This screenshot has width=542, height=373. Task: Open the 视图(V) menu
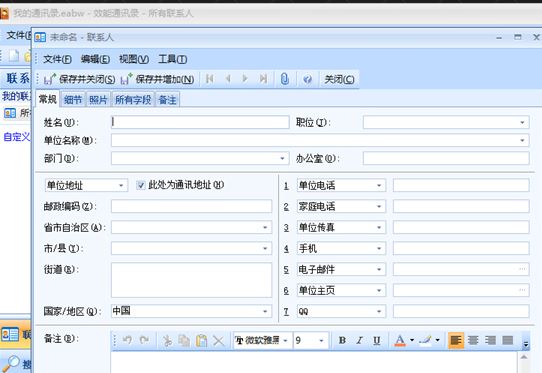pos(134,59)
